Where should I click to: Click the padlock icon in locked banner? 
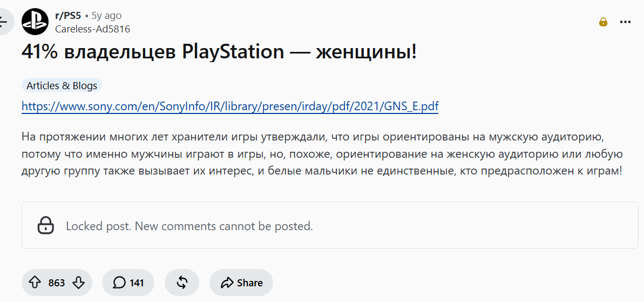pos(46,225)
